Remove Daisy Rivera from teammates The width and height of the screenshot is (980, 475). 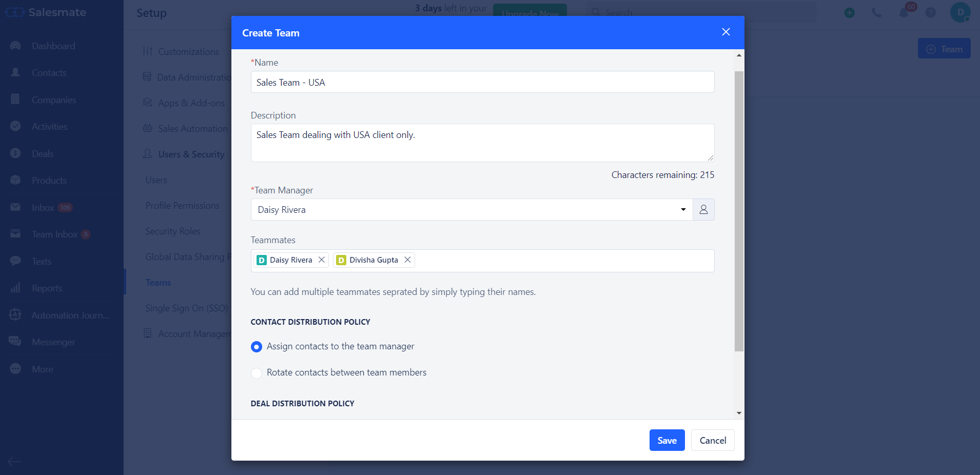pyautogui.click(x=322, y=260)
